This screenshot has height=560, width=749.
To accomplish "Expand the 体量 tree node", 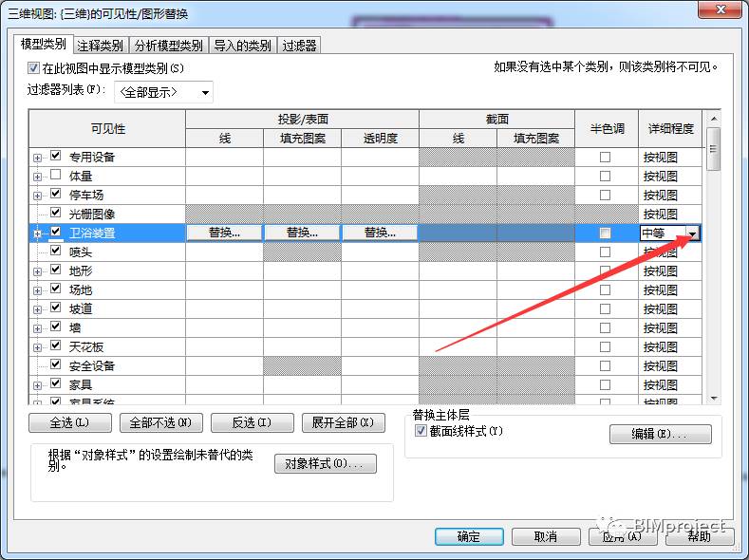I will 37,177.
